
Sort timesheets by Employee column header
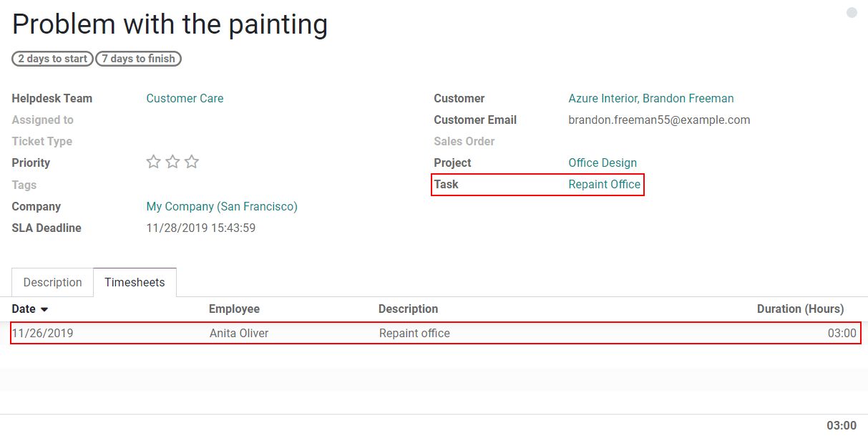tap(234, 309)
